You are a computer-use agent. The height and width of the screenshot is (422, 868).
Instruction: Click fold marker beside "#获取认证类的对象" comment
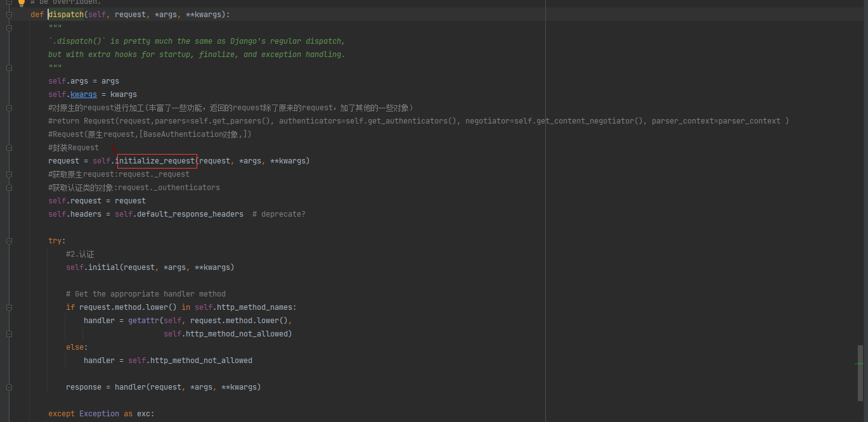(x=10, y=188)
